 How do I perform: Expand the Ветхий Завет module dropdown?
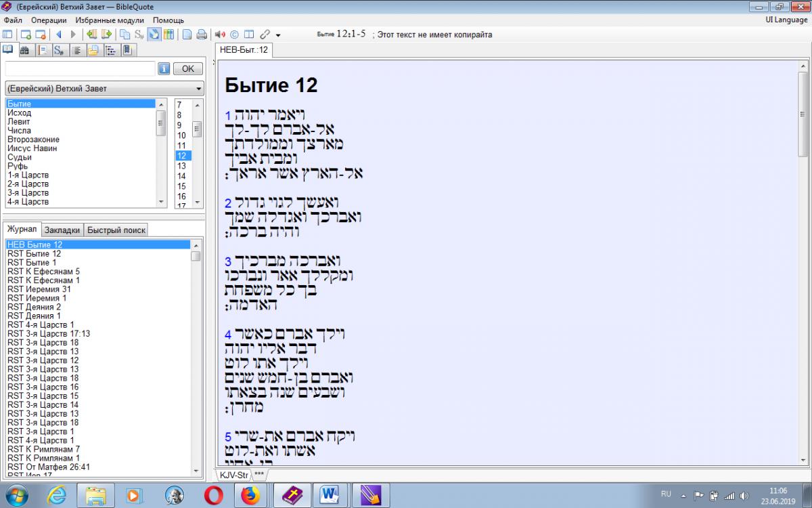click(x=199, y=89)
